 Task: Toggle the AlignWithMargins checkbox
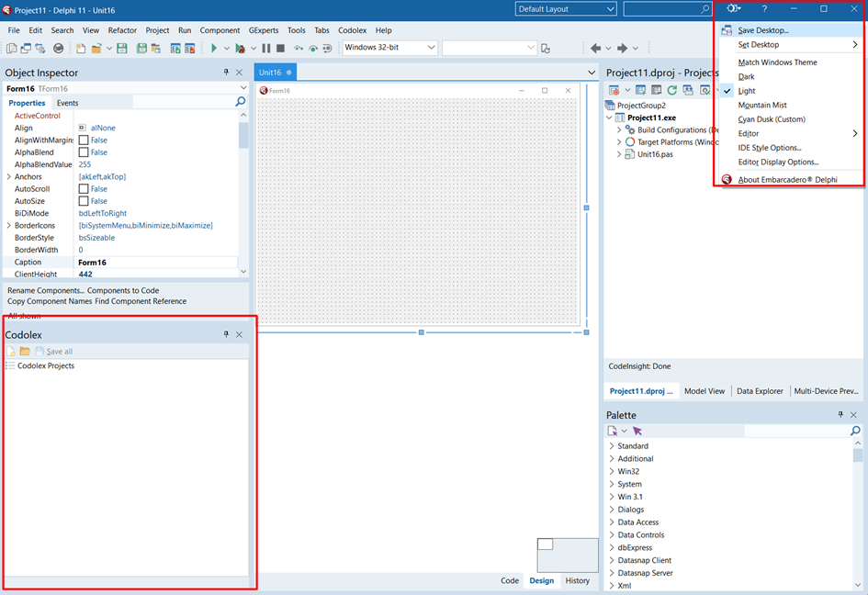(x=84, y=140)
